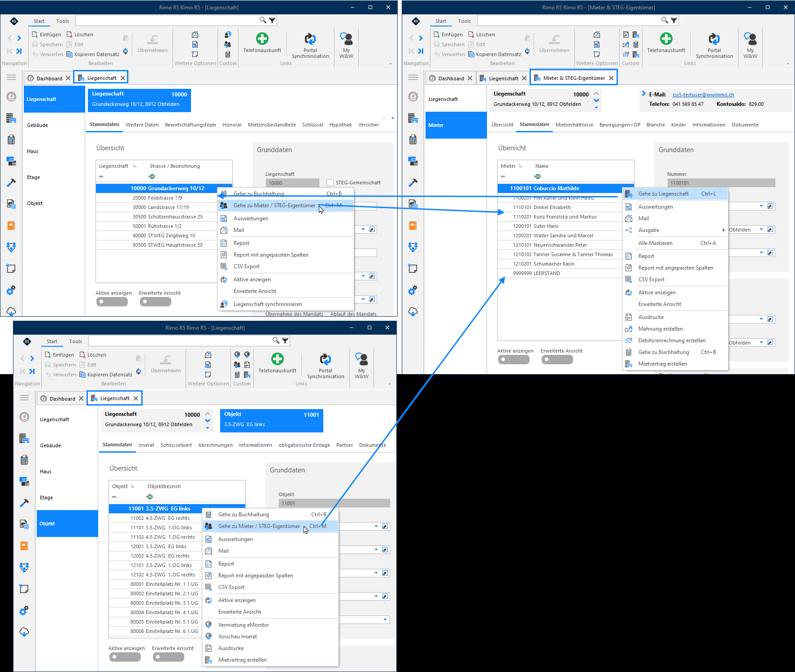Switch to Mietverhältnisse tab in Mieter window
Viewport: 795px width, 672px height.
coord(574,125)
